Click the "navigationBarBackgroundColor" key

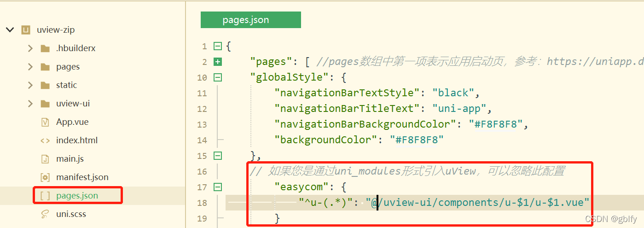pyautogui.click(x=366, y=124)
